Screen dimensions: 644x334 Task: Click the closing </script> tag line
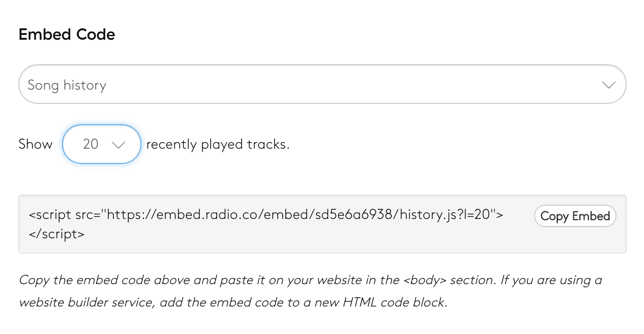click(x=56, y=234)
